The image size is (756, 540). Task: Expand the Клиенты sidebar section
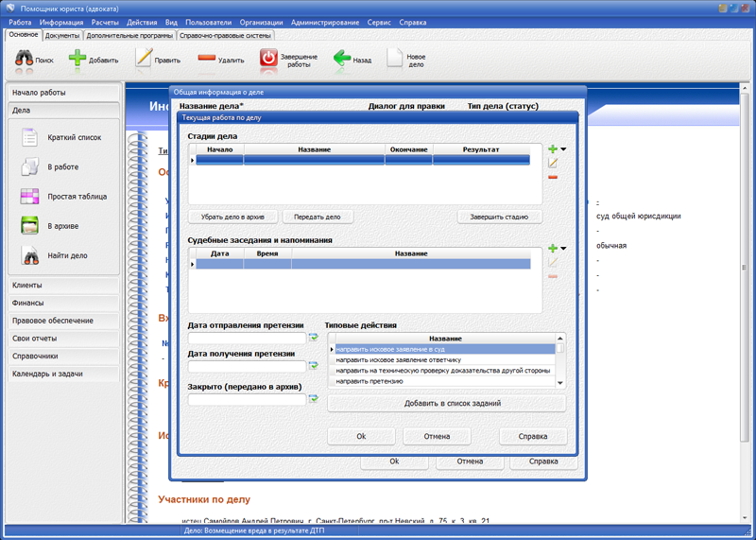click(63, 285)
